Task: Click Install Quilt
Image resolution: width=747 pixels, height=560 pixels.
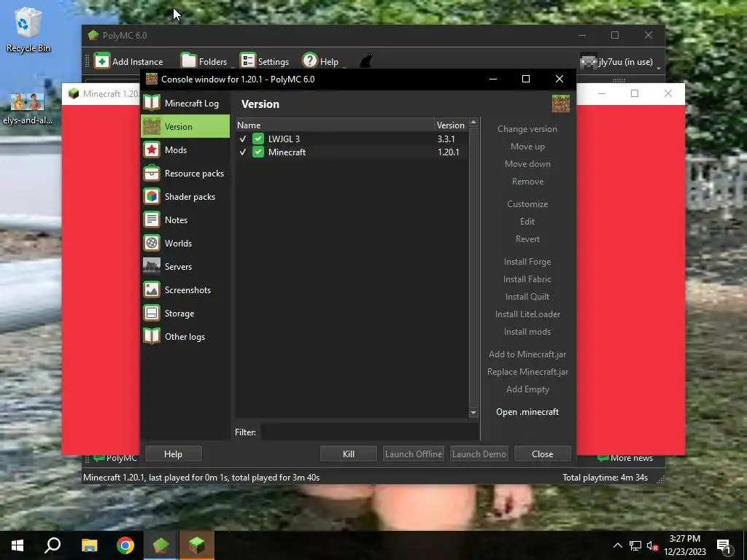Action: pyautogui.click(x=527, y=297)
